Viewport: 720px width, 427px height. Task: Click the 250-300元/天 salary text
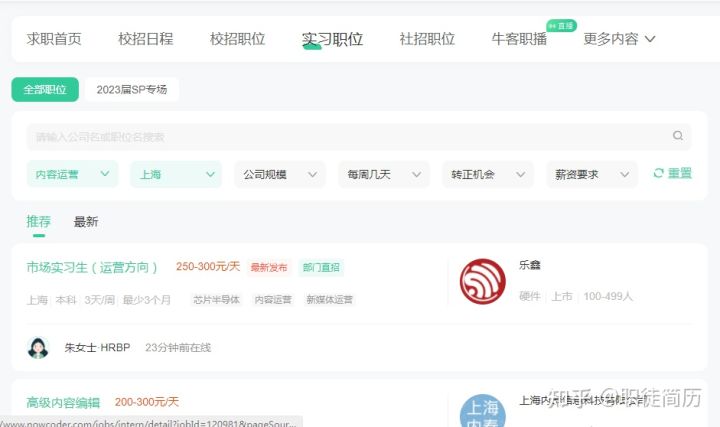click(x=208, y=266)
